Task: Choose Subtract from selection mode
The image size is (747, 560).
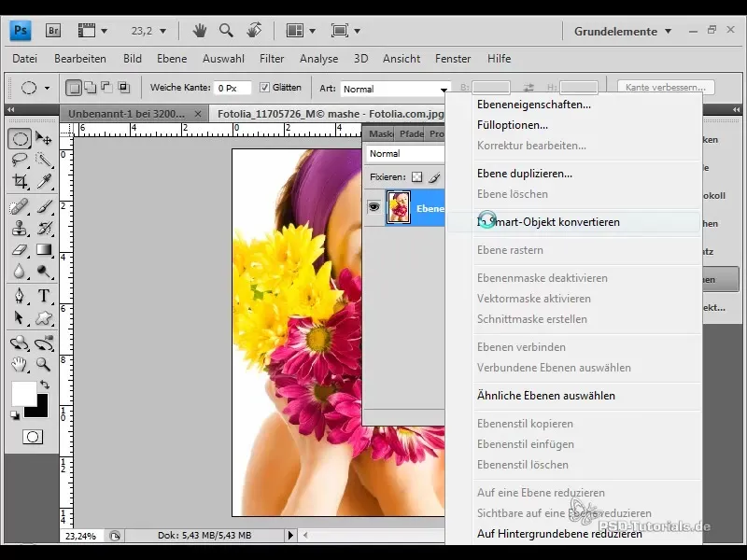Action: tap(106, 88)
